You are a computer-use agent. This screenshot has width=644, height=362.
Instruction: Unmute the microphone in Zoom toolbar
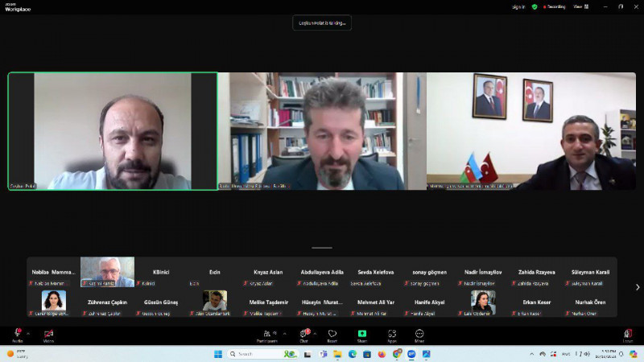point(17,334)
